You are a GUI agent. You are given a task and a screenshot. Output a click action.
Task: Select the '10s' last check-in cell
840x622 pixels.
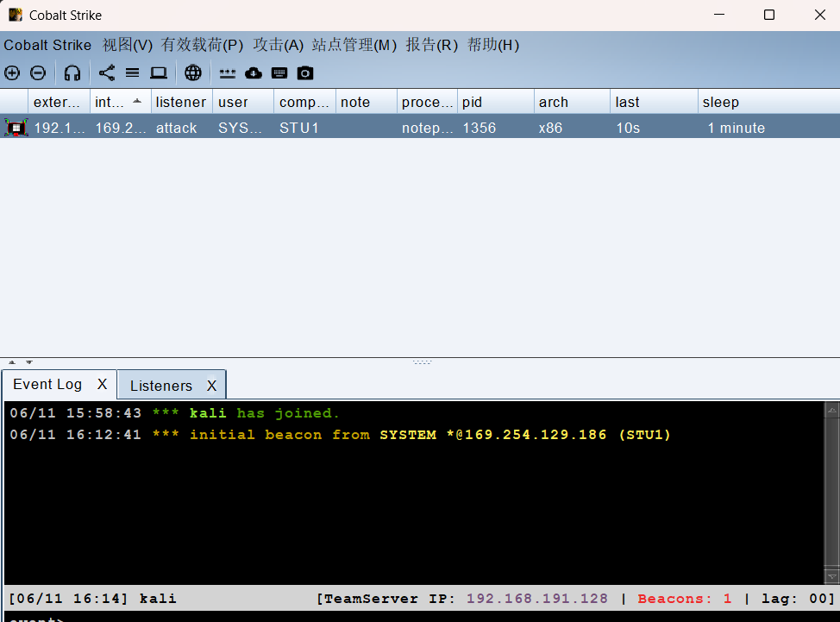point(654,128)
